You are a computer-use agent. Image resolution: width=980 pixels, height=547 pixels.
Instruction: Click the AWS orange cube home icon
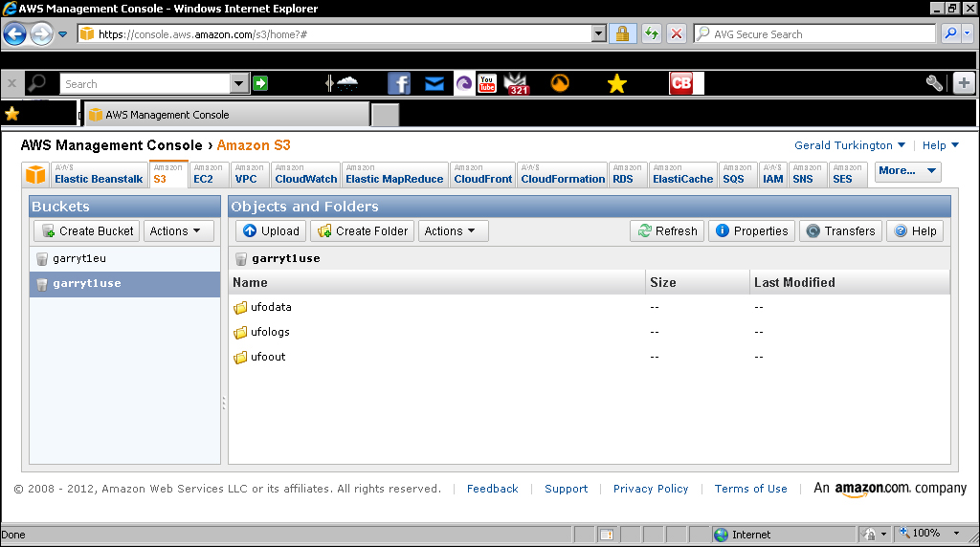pos(35,174)
